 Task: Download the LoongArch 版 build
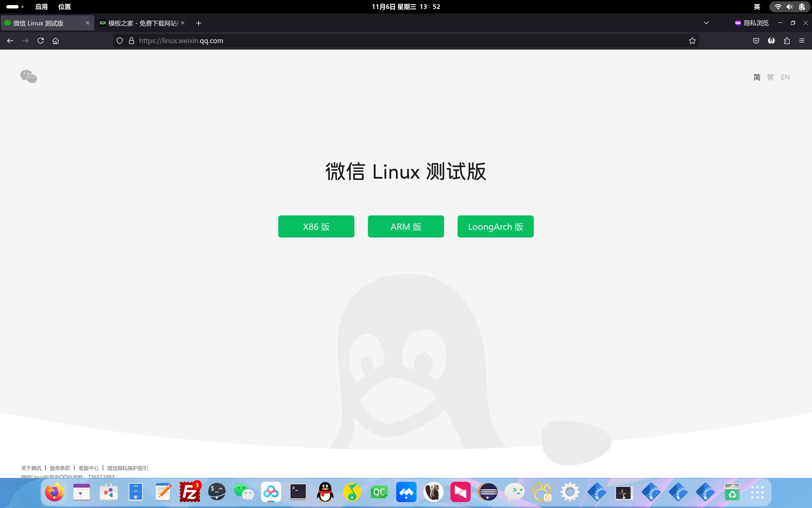click(496, 226)
